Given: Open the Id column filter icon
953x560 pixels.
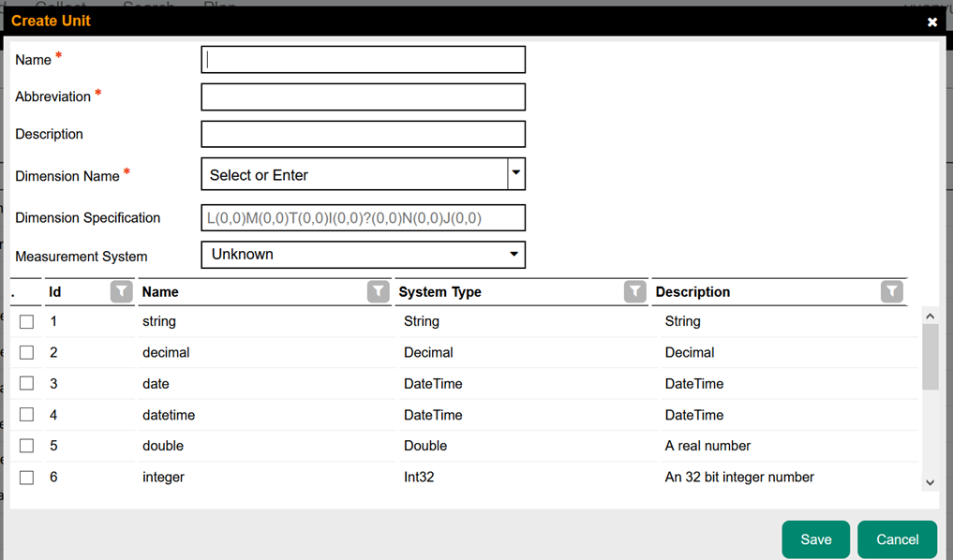Looking at the screenshot, I should tap(121, 292).
